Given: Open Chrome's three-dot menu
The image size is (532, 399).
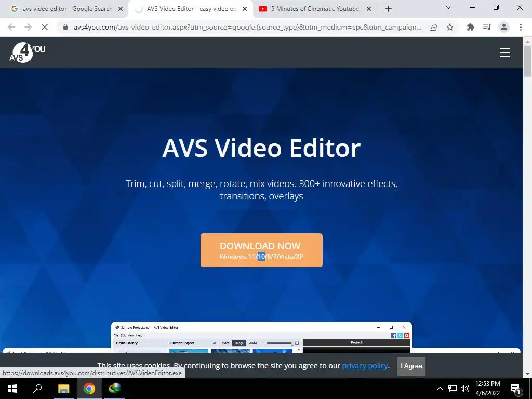Looking at the screenshot, I should coord(521,27).
